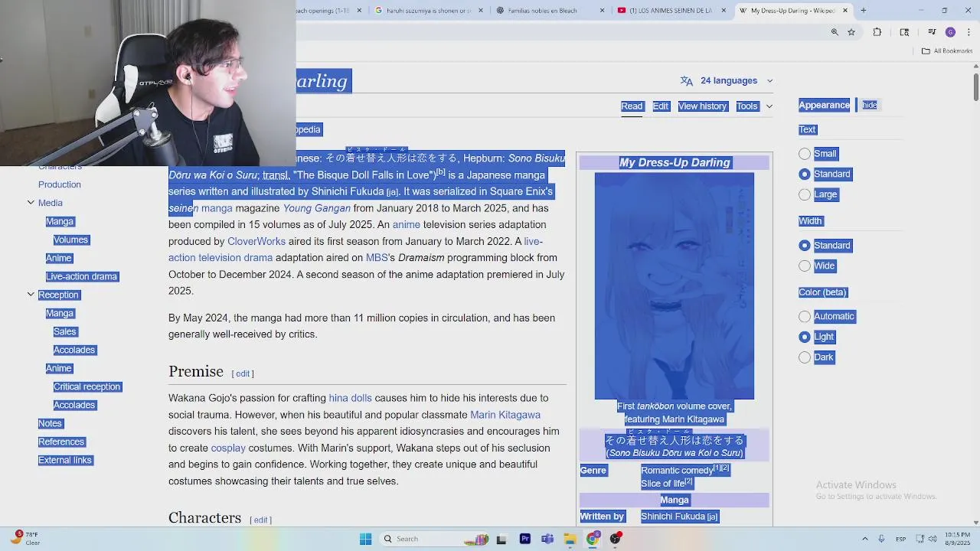Show hidden system tray icons chevron
The image size is (980, 551).
[x=865, y=539]
